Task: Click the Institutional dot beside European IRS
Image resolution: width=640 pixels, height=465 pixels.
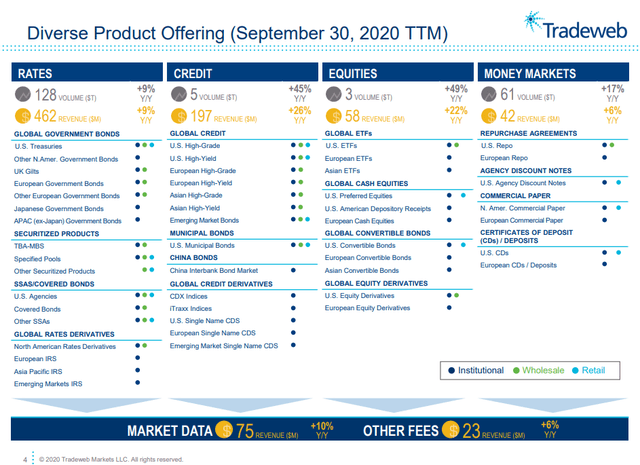Action: tap(138, 358)
